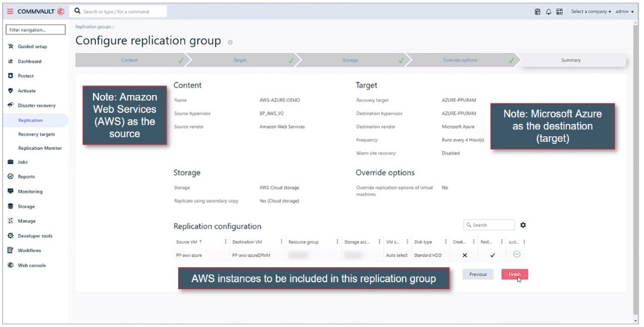Screen dimensions: 644x327
Task: Open Source VM column options menu
Action: (x=226, y=242)
